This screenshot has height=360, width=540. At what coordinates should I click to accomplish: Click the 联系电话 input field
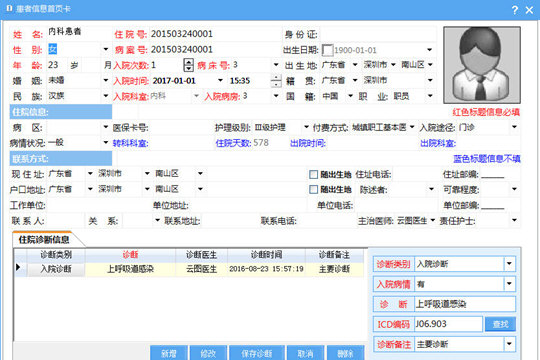pos(326,221)
